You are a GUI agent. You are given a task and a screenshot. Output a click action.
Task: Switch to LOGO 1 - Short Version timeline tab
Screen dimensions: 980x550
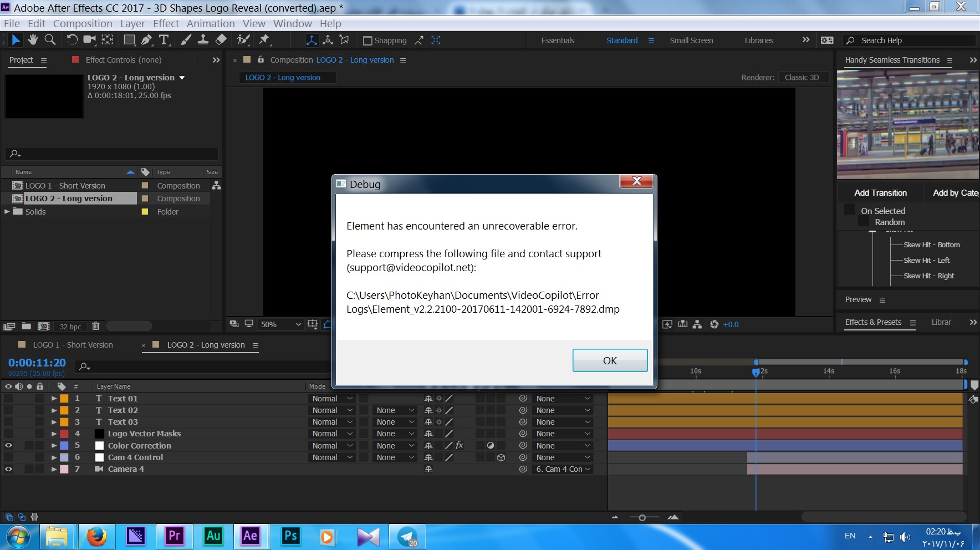73,345
